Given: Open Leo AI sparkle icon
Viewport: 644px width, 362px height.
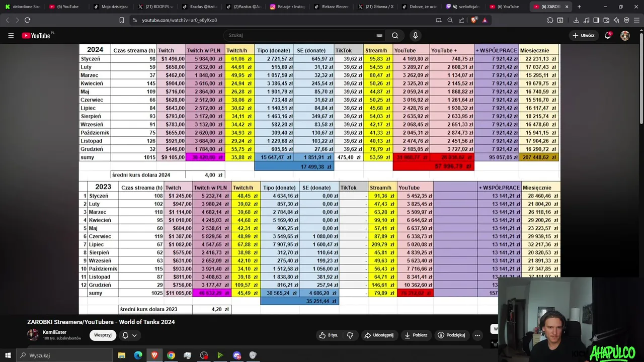Looking at the screenshot, I should 616,20.
